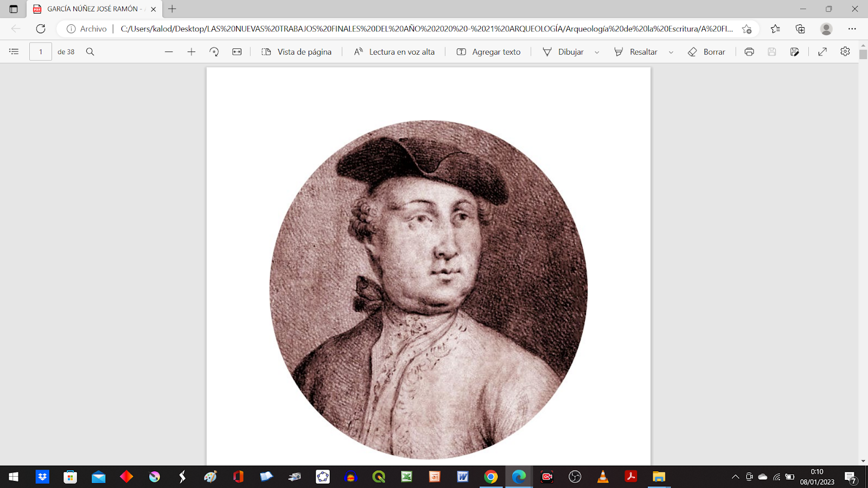The width and height of the screenshot is (868, 488).
Task: Rotate the PDF page
Action: pyautogui.click(x=214, y=52)
